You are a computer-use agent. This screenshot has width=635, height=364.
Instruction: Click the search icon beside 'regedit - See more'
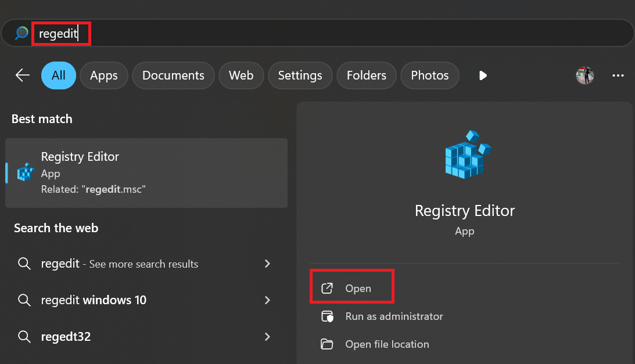pos(24,264)
